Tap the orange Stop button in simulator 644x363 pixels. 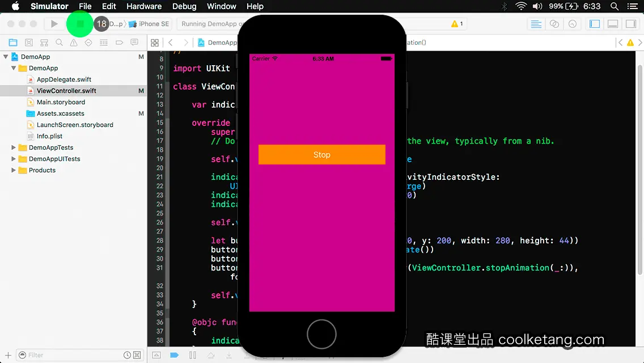click(x=321, y=155)
